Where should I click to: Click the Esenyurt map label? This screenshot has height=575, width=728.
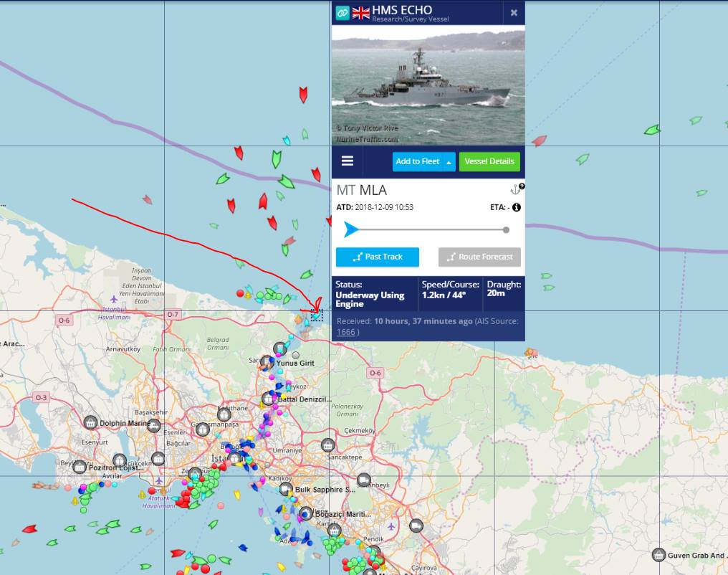click(95, 442)
